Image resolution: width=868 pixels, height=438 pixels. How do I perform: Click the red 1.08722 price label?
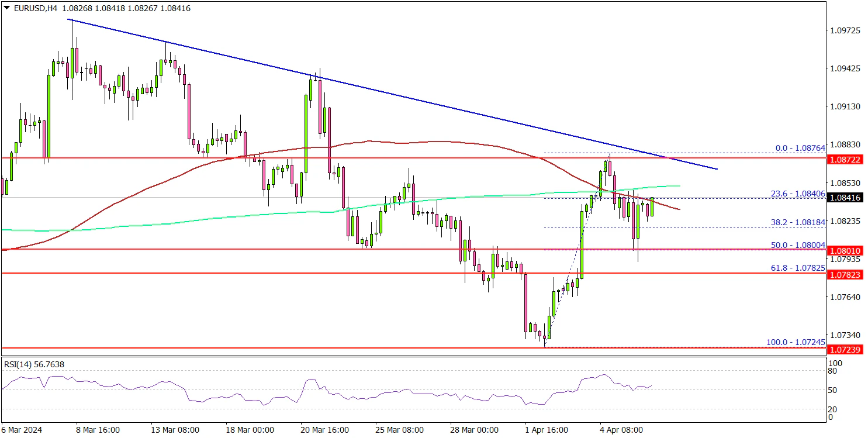click(x=846, y=160)
